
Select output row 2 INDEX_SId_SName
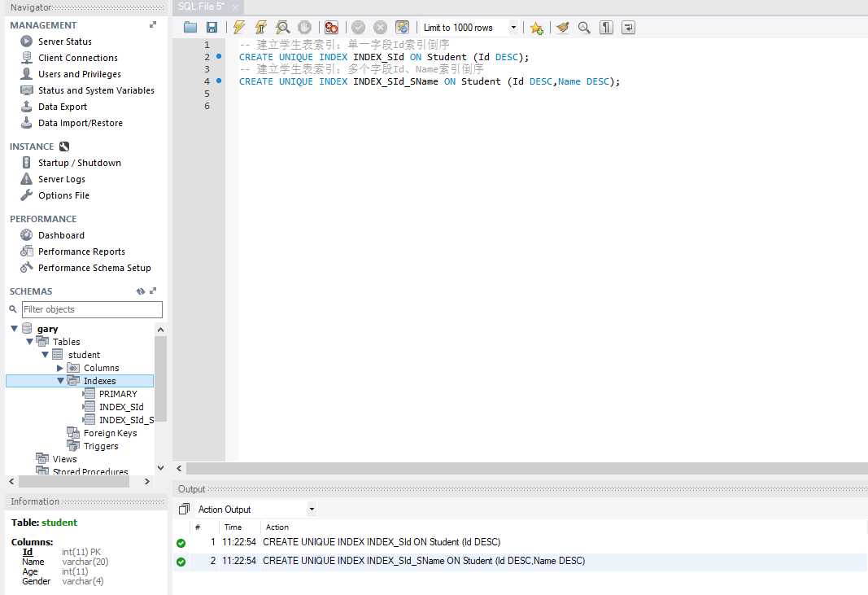[521, 561]
